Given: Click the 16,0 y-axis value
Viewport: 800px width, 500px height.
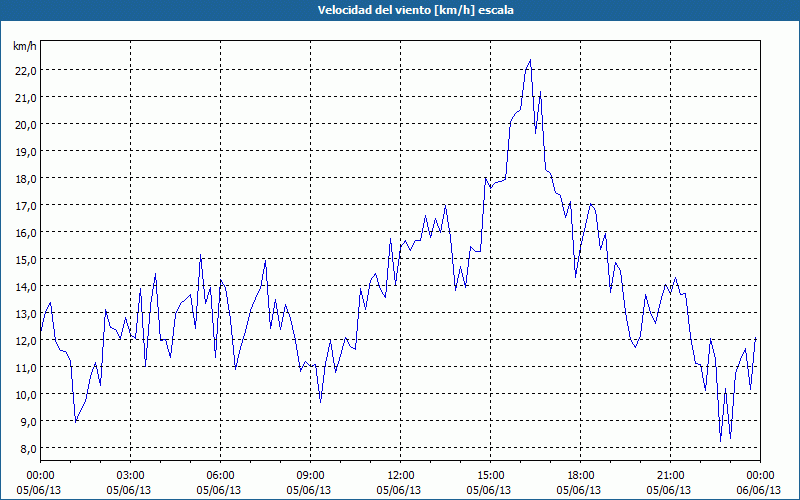Looking at the screenshot, I should pyautogui.click(x=26, y=233).
